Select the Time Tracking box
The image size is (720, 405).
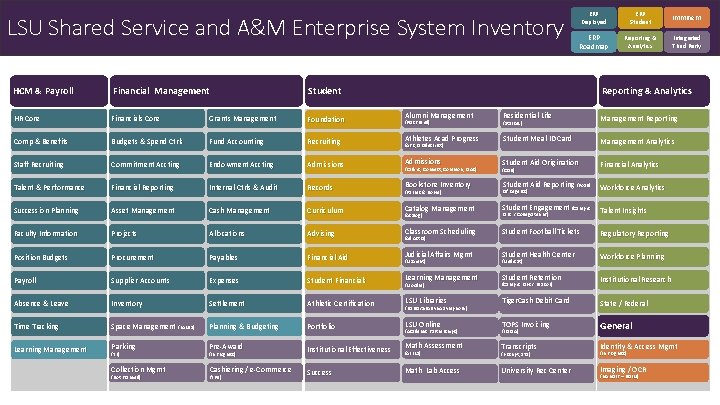pos(59,326)
